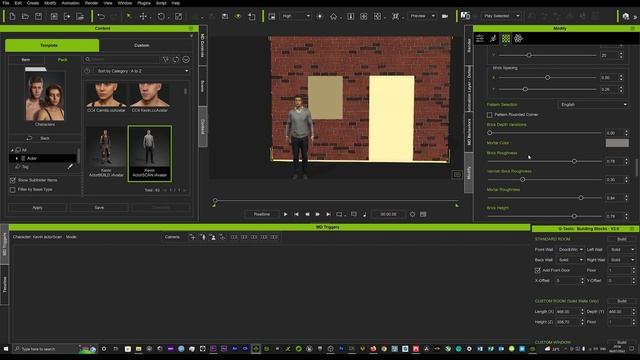Click the camera icon beside Preview dropdown
The width and height of the screenshot is (640, 360).
pyautogui.click(x=445, y=16)
